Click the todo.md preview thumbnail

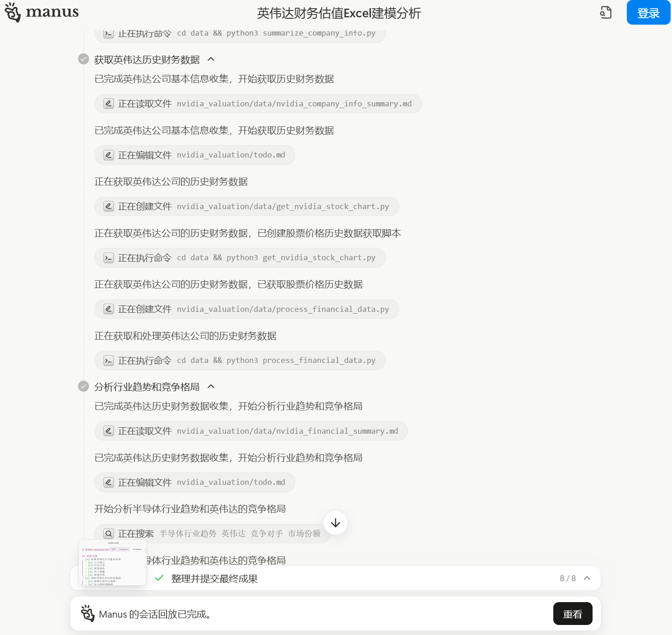(113, 562)
